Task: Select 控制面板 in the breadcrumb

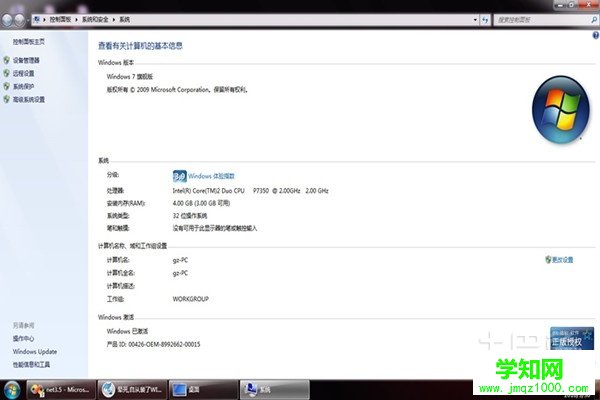Action: coord(60,20)
